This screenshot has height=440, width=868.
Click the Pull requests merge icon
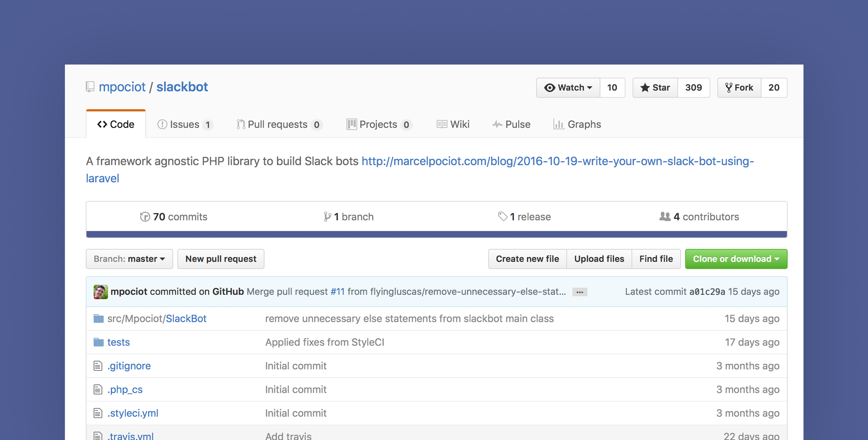click(x=241, y=124)
